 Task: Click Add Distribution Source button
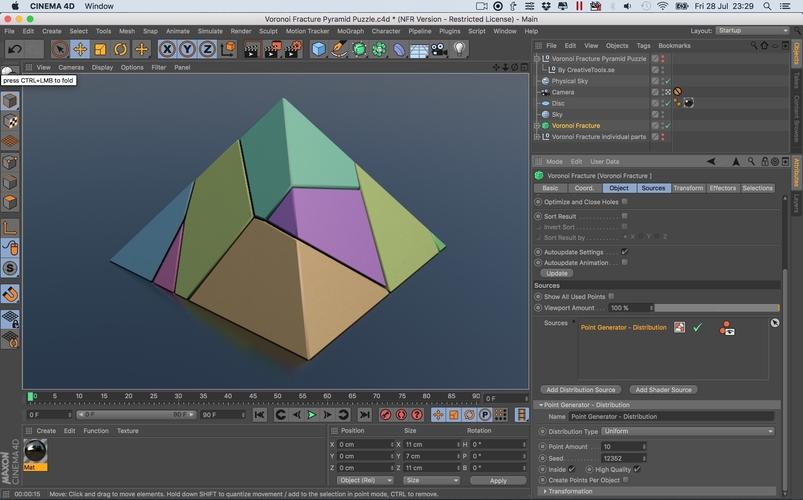(x=581, y=390)
